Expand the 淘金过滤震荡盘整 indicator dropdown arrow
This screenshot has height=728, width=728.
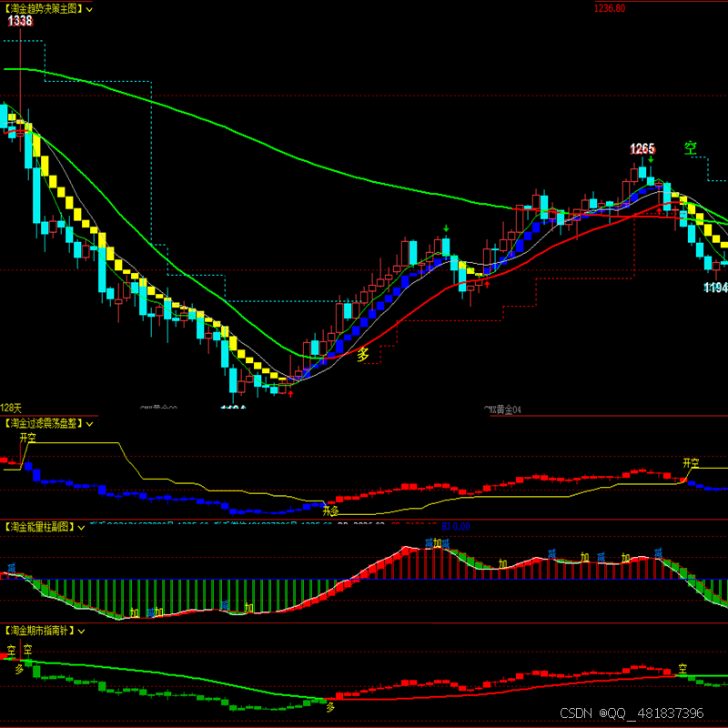tap(89, 424)
